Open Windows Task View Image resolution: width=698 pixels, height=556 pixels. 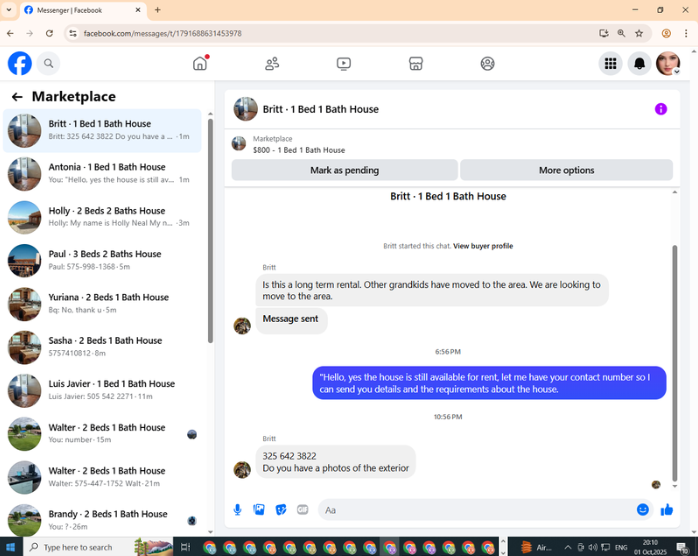pos(185,547)
